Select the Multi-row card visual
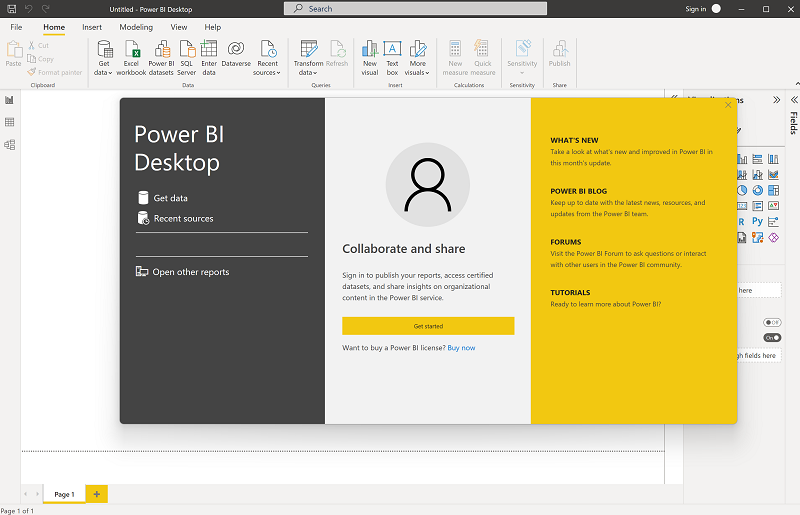The width and height of the screenshot is (800, 515). [758, 206]
